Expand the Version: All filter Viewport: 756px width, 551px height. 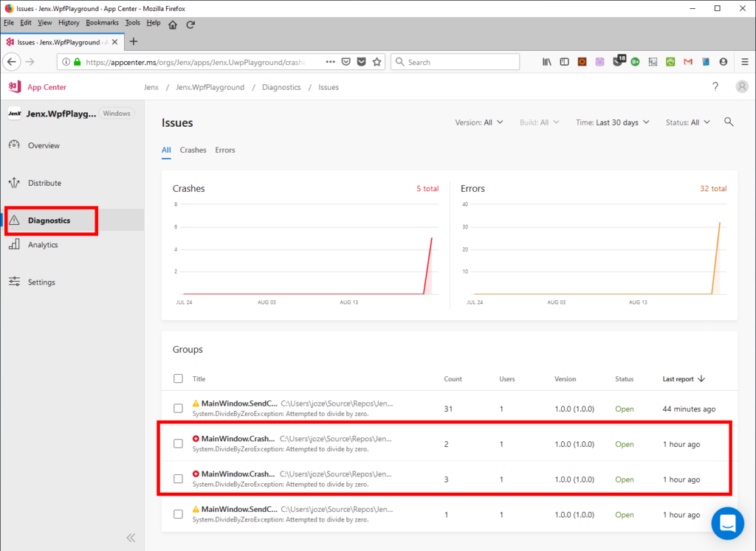point(479,122)
